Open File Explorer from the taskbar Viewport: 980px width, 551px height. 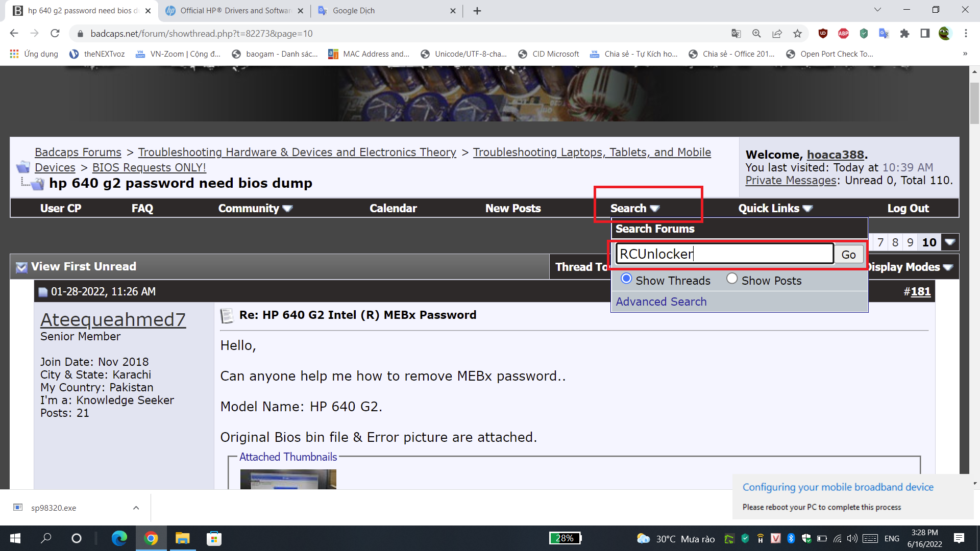click(182, 538)
